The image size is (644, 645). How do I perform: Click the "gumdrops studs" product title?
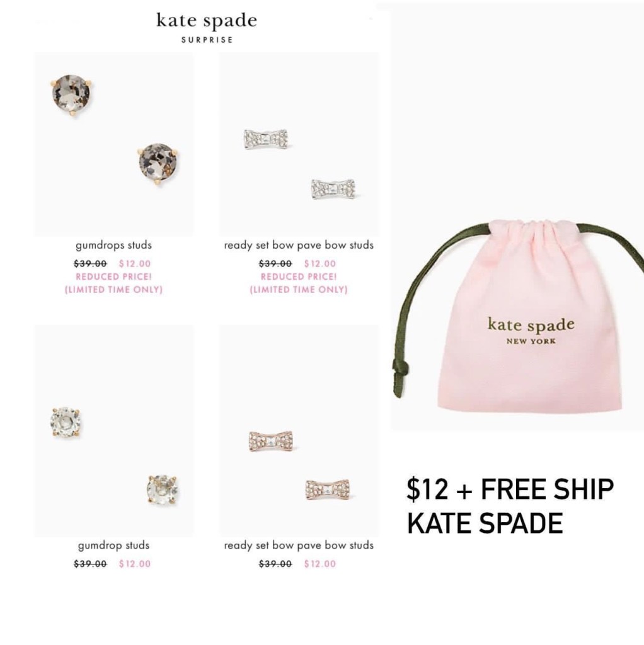point(113,245)
